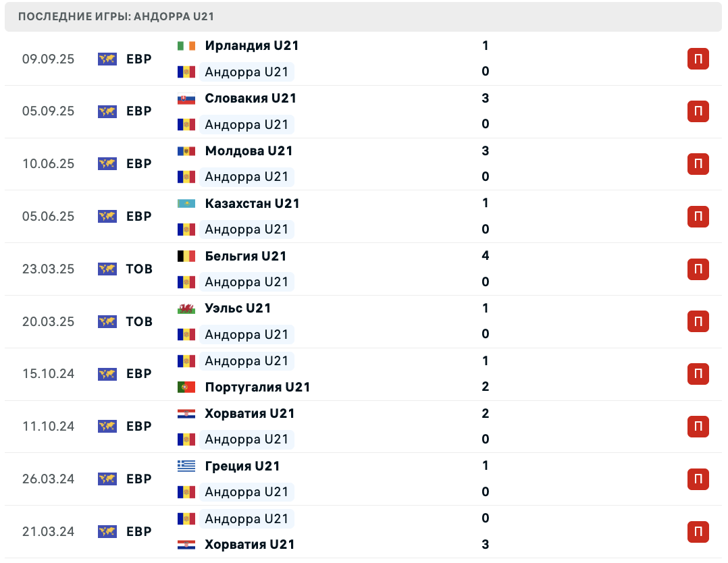The image size is (728, 563).
Task: Open the Бельгия U21 team link
Action: coord(246,256)
